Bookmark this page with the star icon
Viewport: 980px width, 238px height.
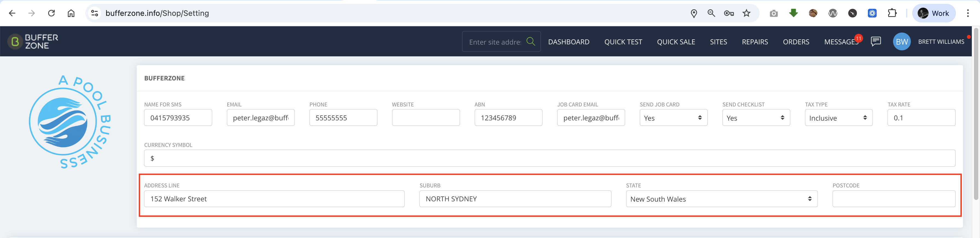pos(746,13)
